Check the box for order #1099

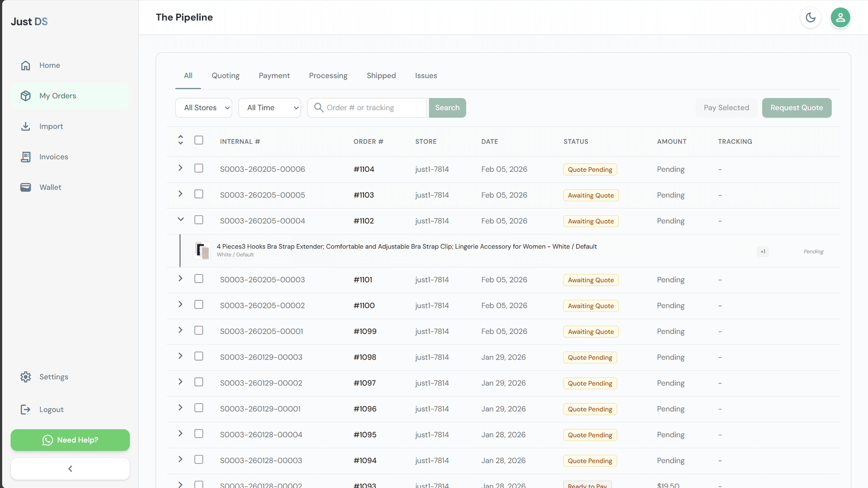coord(199,330)
